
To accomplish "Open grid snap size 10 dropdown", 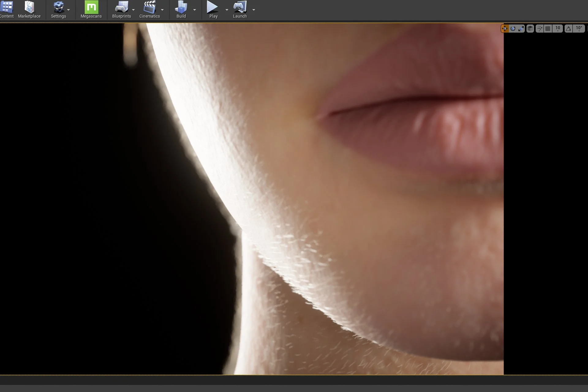I will [558, 28].
